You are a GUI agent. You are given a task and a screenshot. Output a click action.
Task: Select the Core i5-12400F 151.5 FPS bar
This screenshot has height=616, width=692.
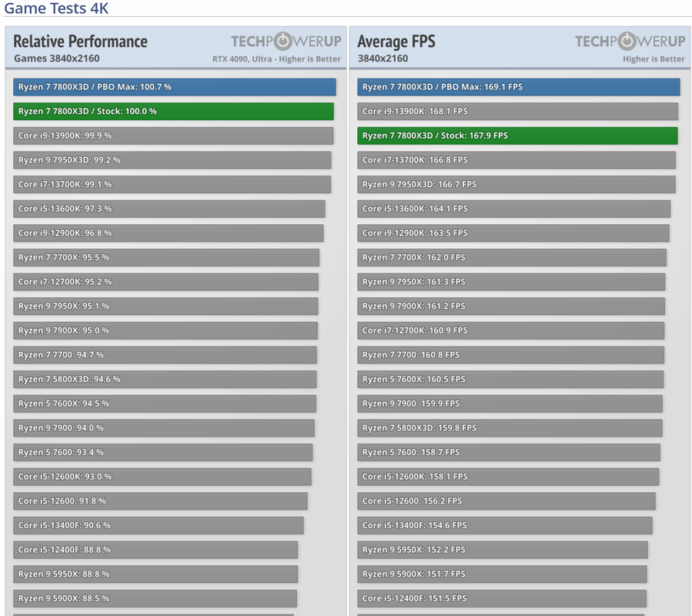pos(502,598)
